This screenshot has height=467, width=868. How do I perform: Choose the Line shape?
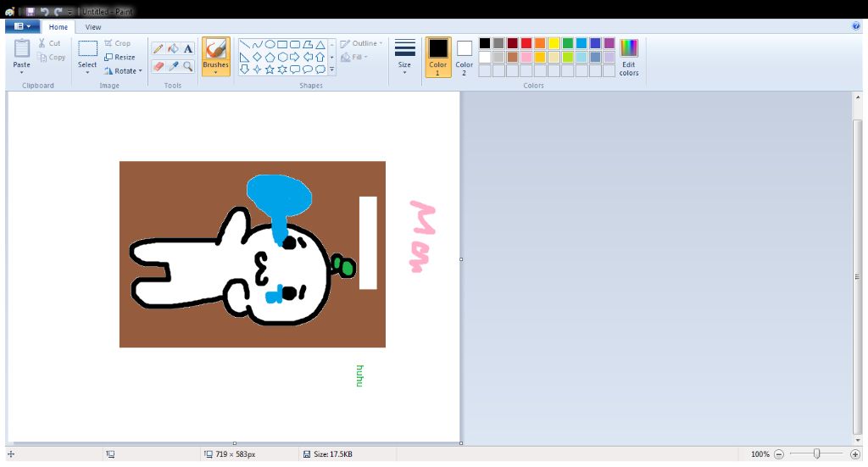(x=244, y=44)
